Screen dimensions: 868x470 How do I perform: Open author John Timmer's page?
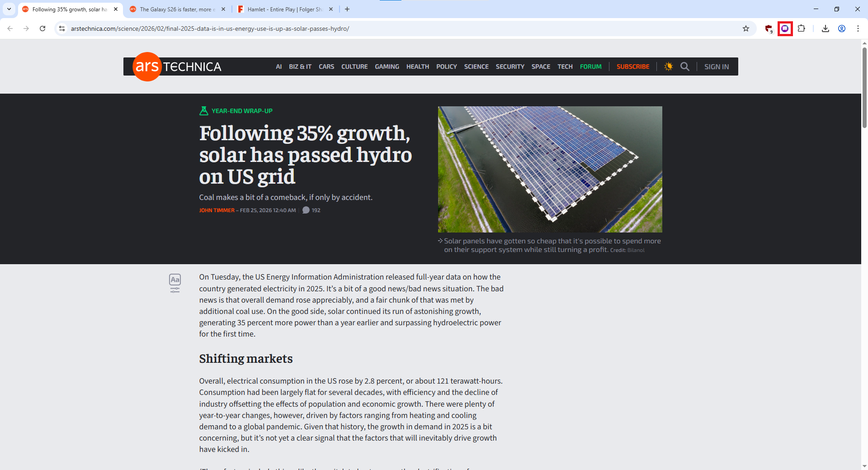tap(217, 210)
